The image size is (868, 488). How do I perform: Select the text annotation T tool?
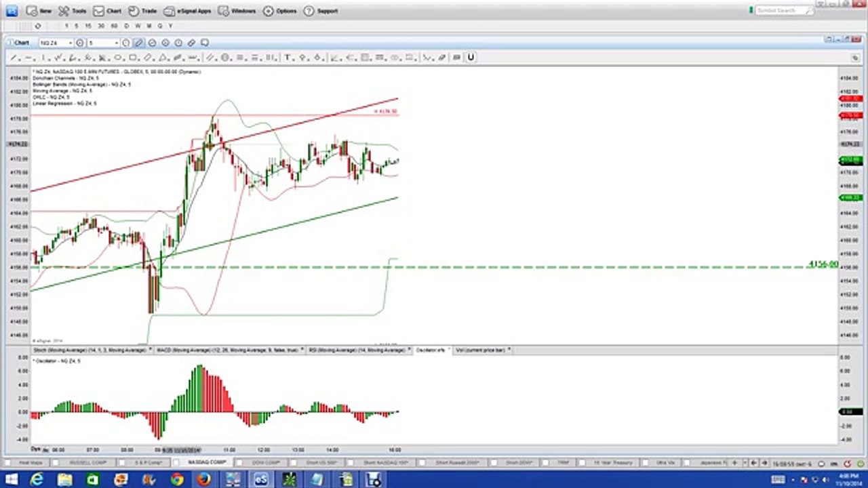(288, 58)
